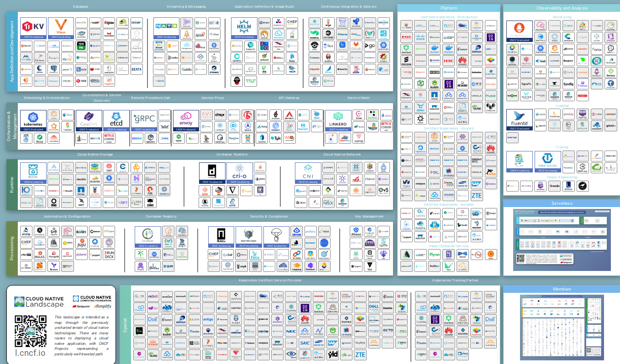
Task: Open the HARBOR registry card
Action: [x=147, y=237]
